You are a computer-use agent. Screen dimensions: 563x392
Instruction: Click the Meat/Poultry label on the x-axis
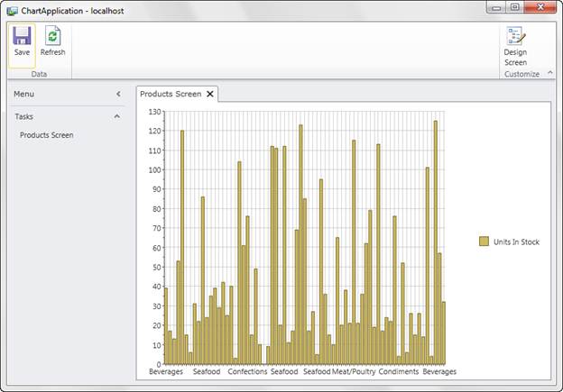[x=354, y=371]
